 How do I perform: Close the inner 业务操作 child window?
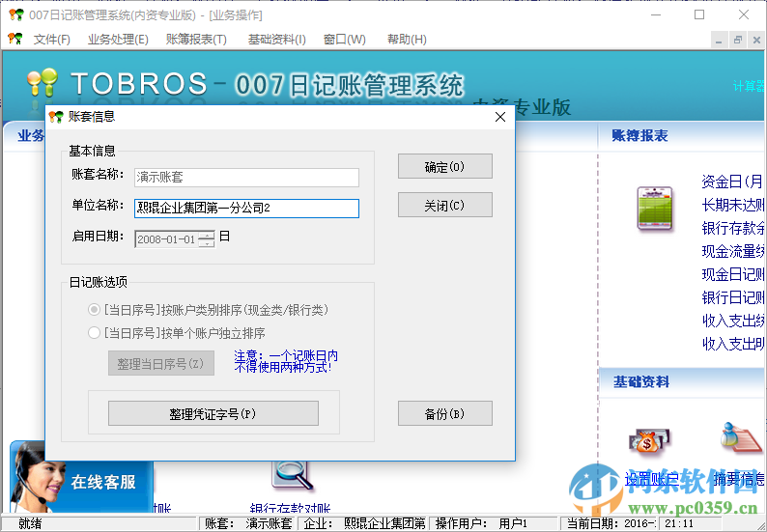coord(756,41)
